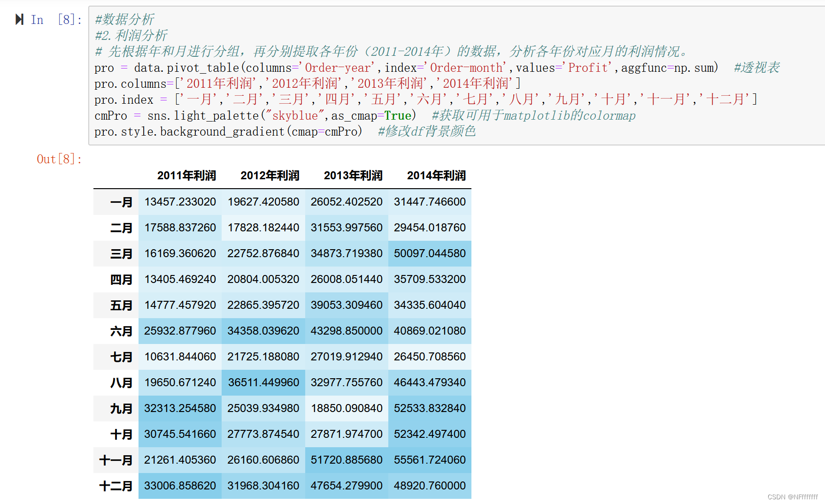825x504 pixels.
Task: Click cell value 10631.844060
Action: pyautogui.click(x=180, y=357)
